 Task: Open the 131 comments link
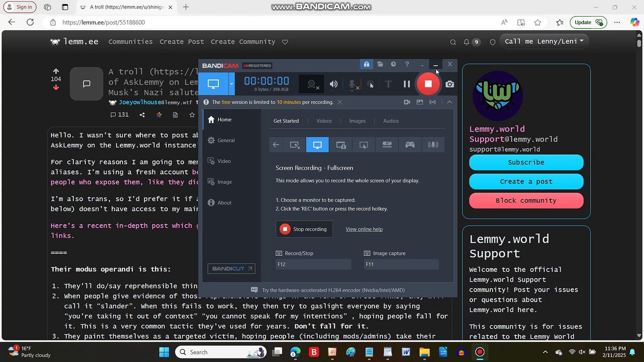[x=120, y=115]
